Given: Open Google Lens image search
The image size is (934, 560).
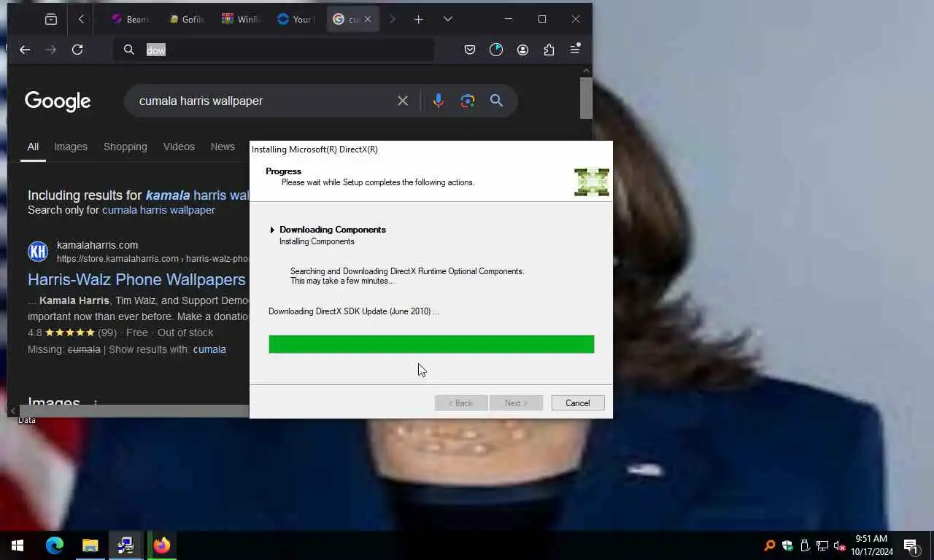Looking at the screenshot, I should [468, 101].
